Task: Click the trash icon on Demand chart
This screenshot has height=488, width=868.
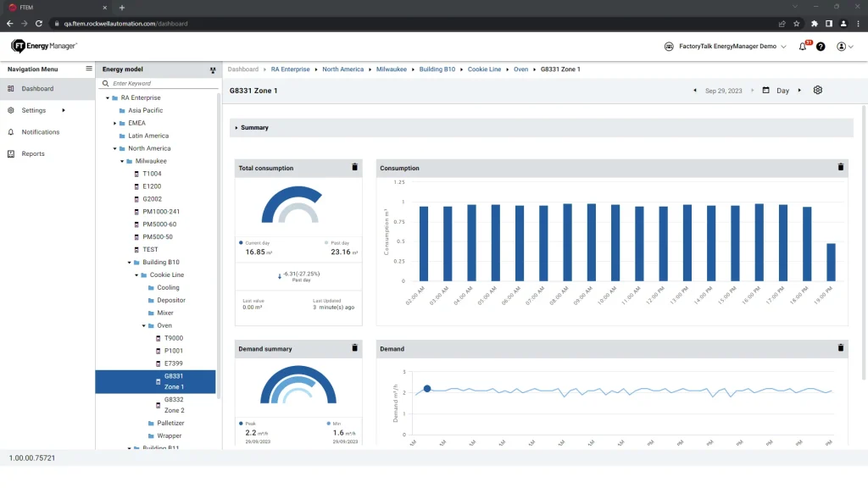Action: coord(840,348)
